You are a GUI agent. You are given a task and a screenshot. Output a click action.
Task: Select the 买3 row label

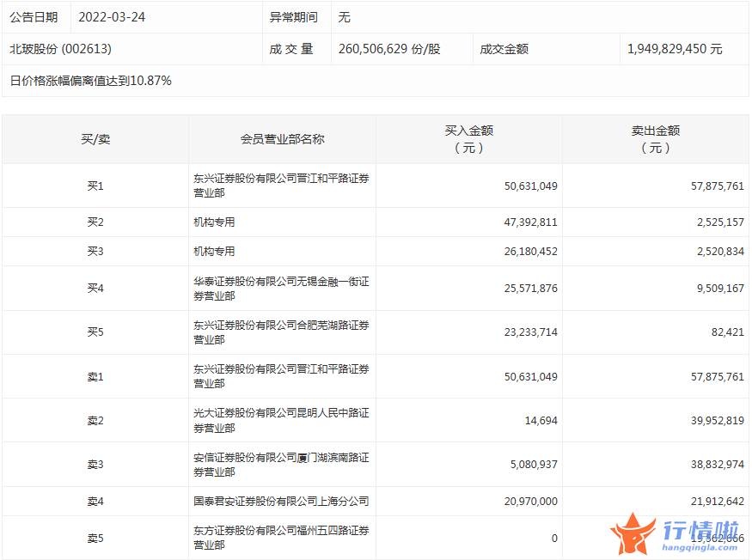(95, 252)
